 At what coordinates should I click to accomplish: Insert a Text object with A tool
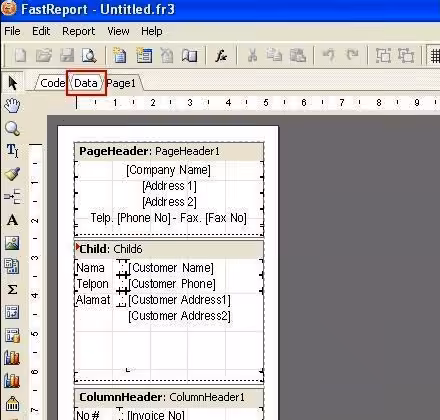tap(12, 220)
